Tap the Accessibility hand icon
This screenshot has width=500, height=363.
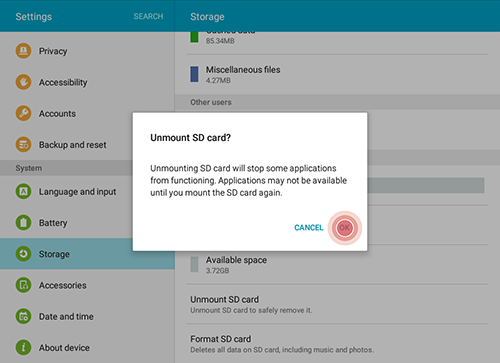tap(23, 82)
